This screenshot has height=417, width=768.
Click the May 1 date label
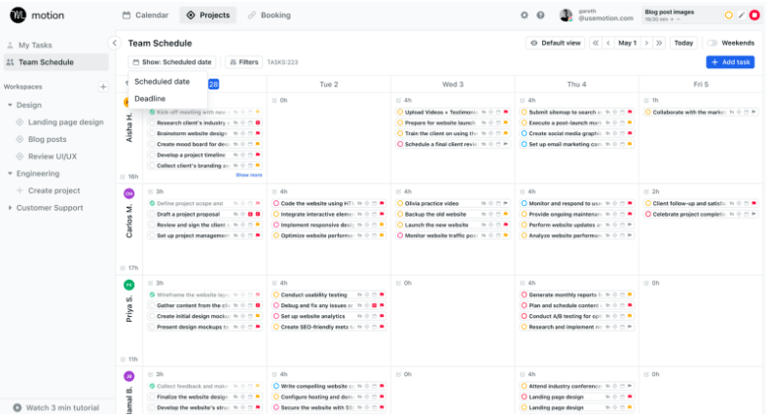pos(627,43)
